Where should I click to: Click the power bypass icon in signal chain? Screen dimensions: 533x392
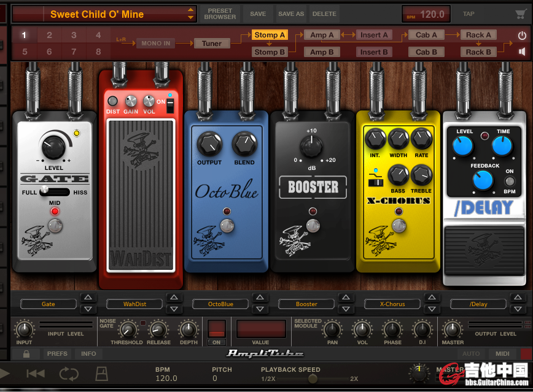coord(522,36)
